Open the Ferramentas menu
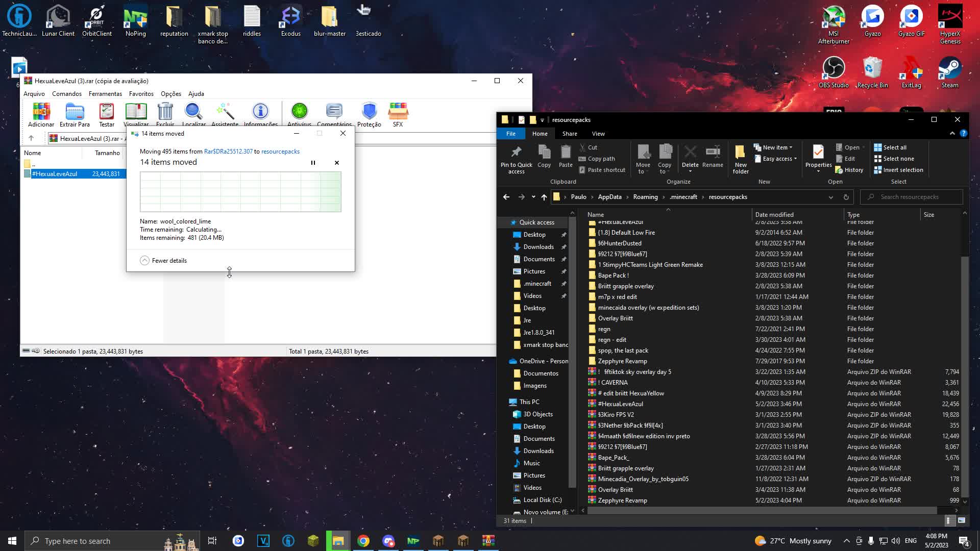Screen dimensions: 980x551 105,94
